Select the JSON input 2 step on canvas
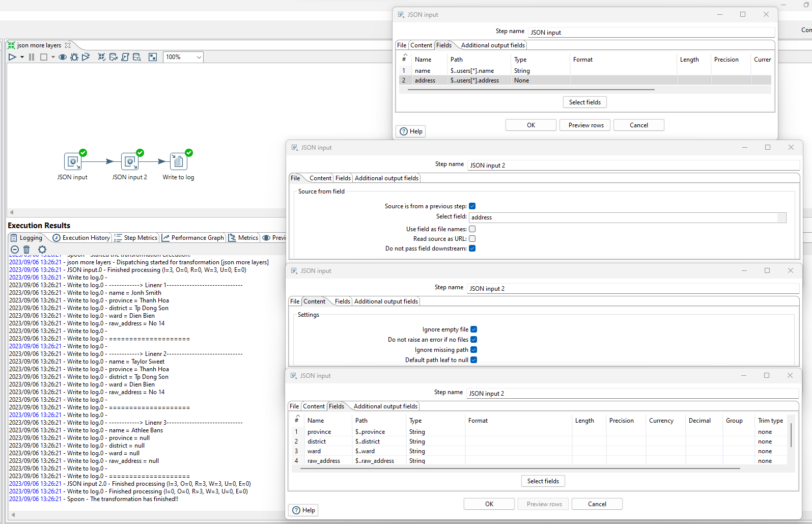The image size is (812, 524). [x=130, y=161]
